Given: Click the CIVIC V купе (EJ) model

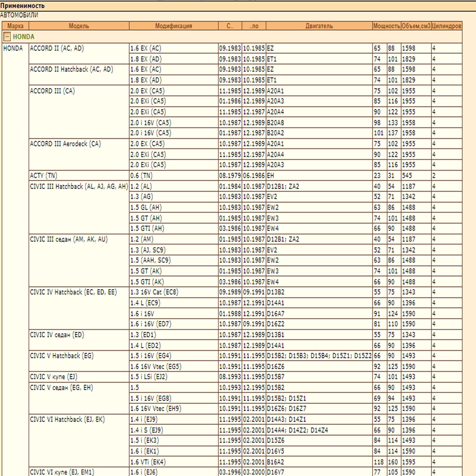Looking at the screenshot, I should (53, 377).
